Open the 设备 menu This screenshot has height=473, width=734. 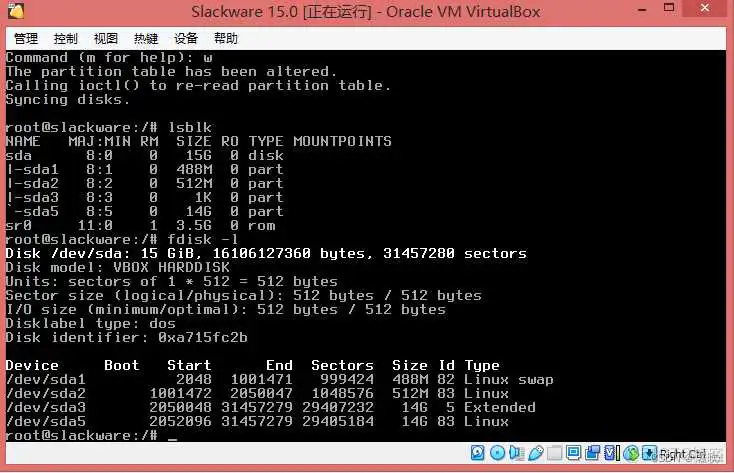tap(186, 38)
